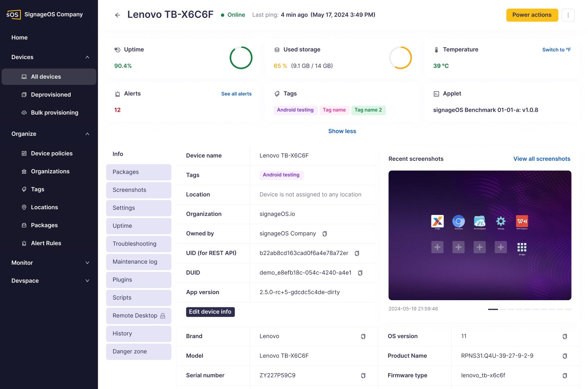The width and height of the screenshot is (588, 389).
Task: Click the Android testing tag in info table
Action: pos(281,175)
